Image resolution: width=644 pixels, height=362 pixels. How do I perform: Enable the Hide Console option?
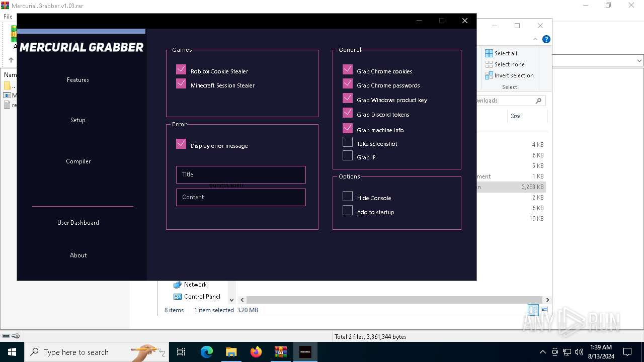click(x=348, y=196)
